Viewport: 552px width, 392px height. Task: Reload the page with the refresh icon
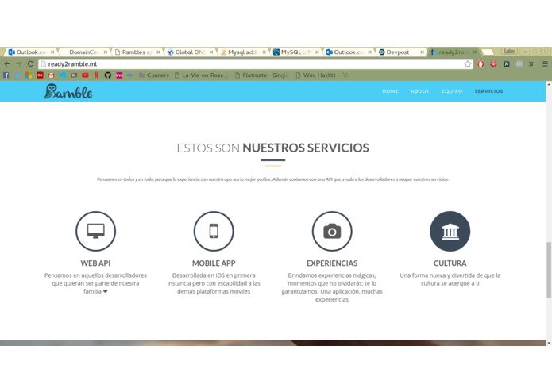click(x=30, y=63)
